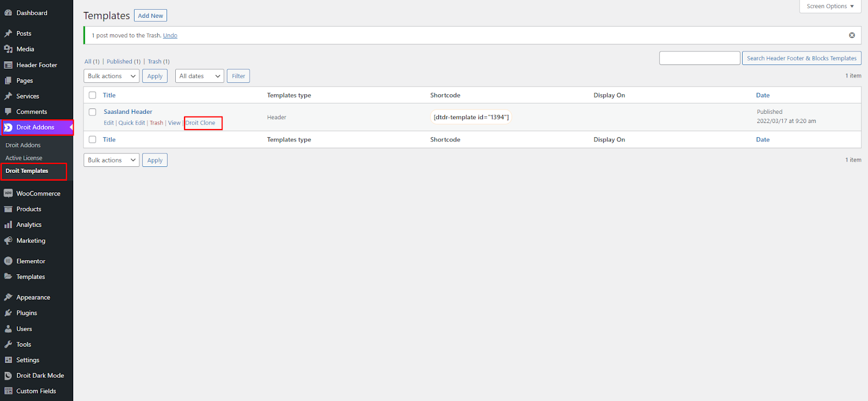
Task: Go to Active License submenu
Action: click(x=24, y=158)
